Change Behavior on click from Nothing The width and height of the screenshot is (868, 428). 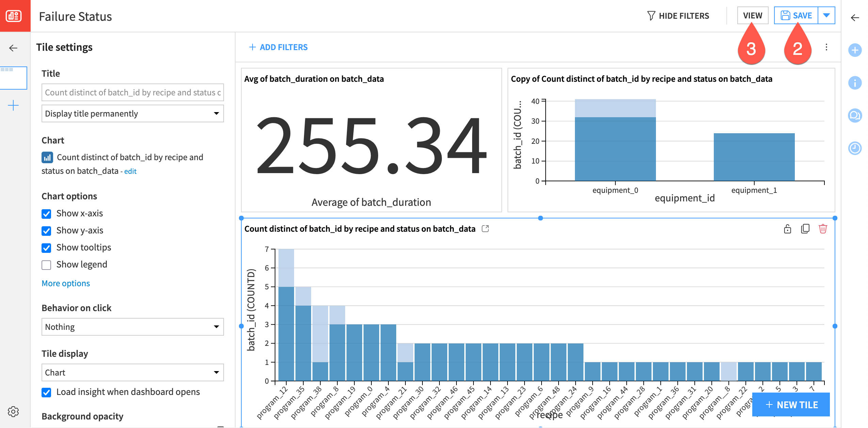tap(132, 327)
